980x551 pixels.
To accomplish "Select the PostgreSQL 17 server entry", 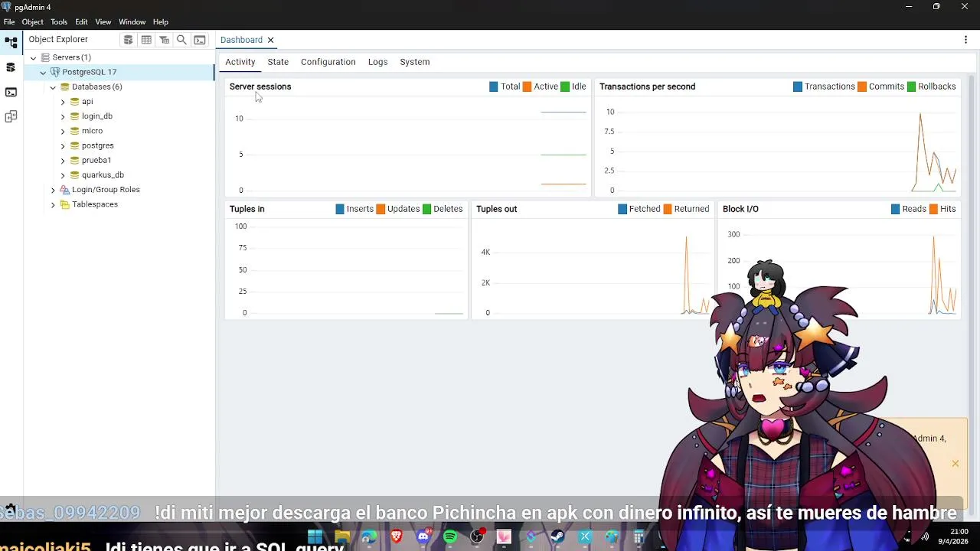I will point(89,72).
